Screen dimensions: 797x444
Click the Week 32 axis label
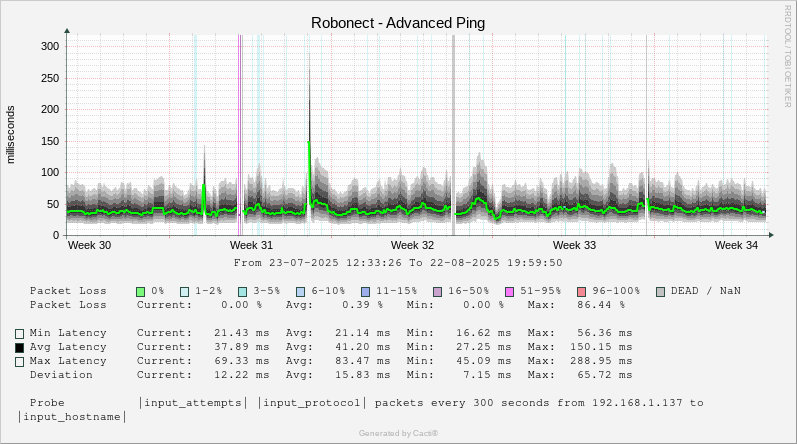point(412,245)
